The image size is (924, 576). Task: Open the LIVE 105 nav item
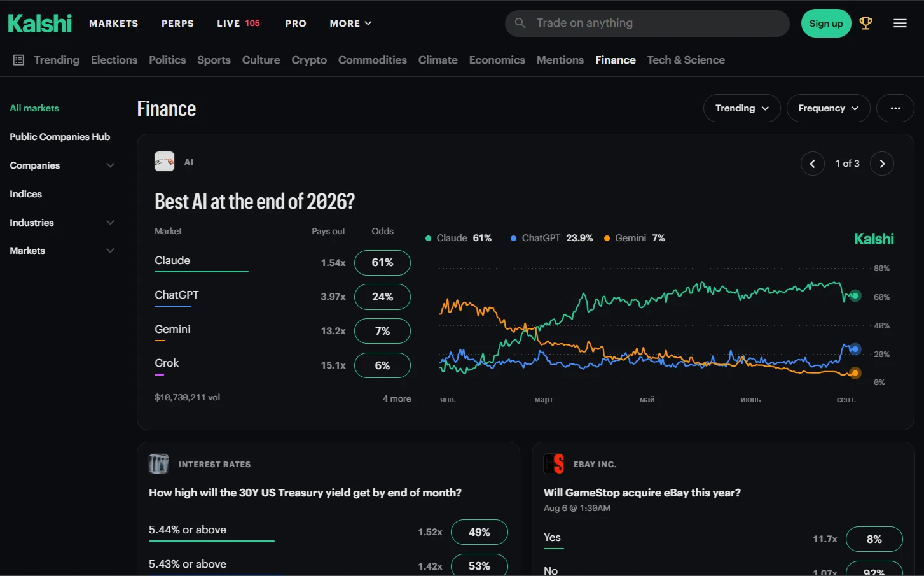pyautogui.click(x=238, y=24)
